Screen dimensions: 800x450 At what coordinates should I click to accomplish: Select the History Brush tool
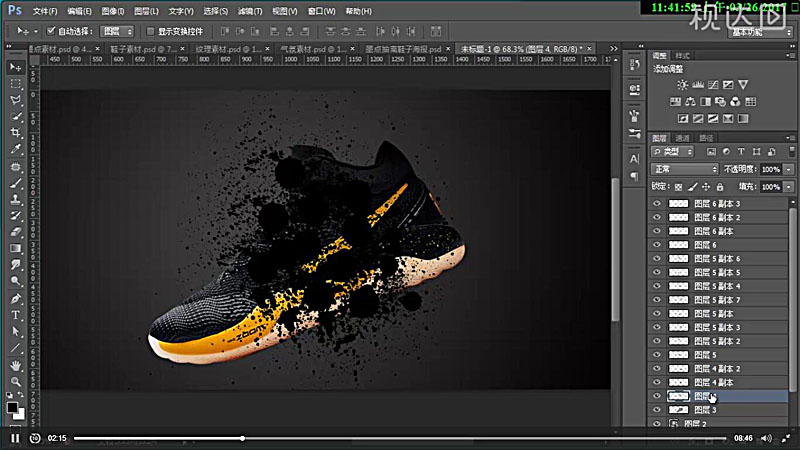coord(15,216)
